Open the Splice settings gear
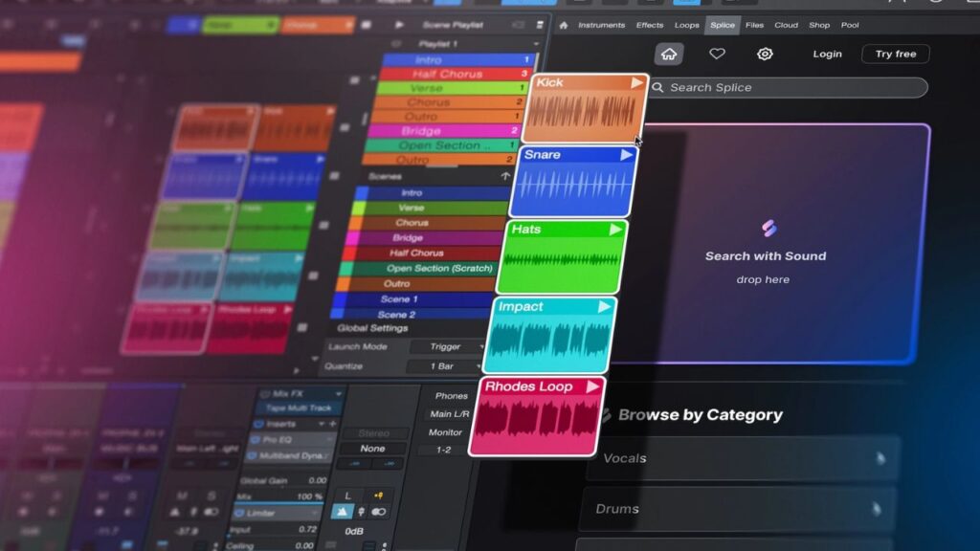The image size is (980, 551). [765, 54]
